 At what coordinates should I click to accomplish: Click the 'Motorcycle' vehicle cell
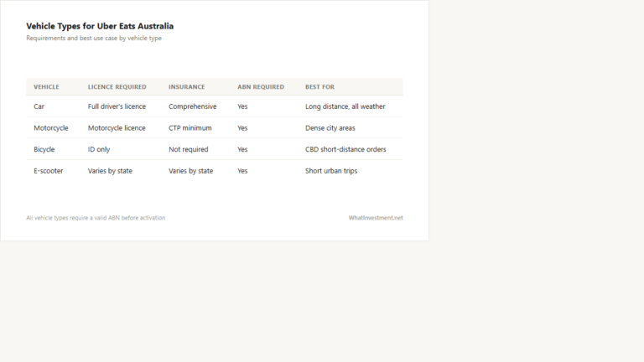[x=51, y=128]
